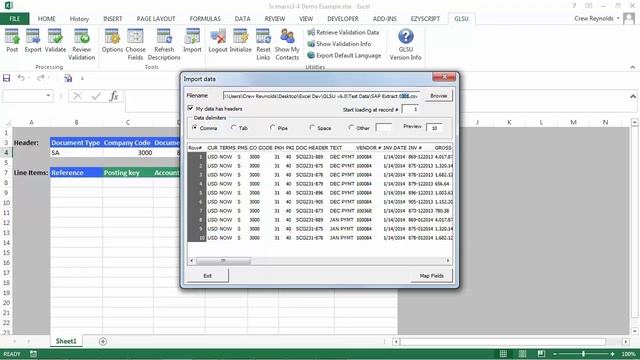Click the Import ribbon icon

point(192,40)
